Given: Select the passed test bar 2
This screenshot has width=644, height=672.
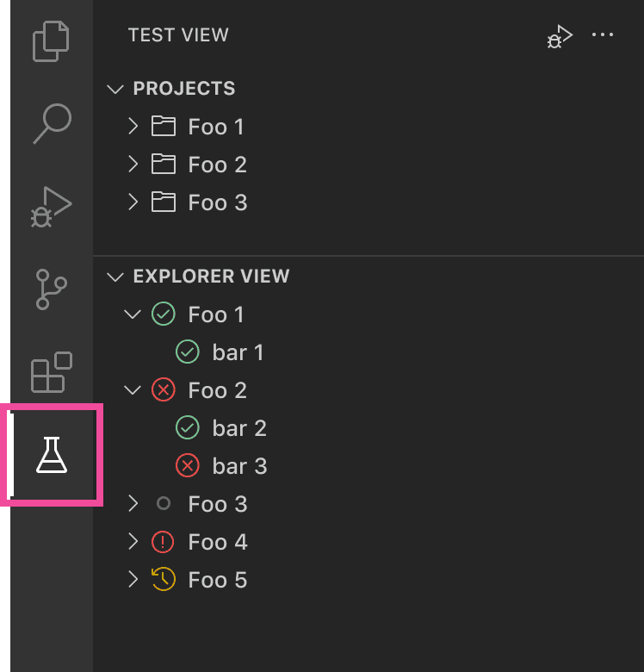Looking at the screenshot, I should coord(239,428).
